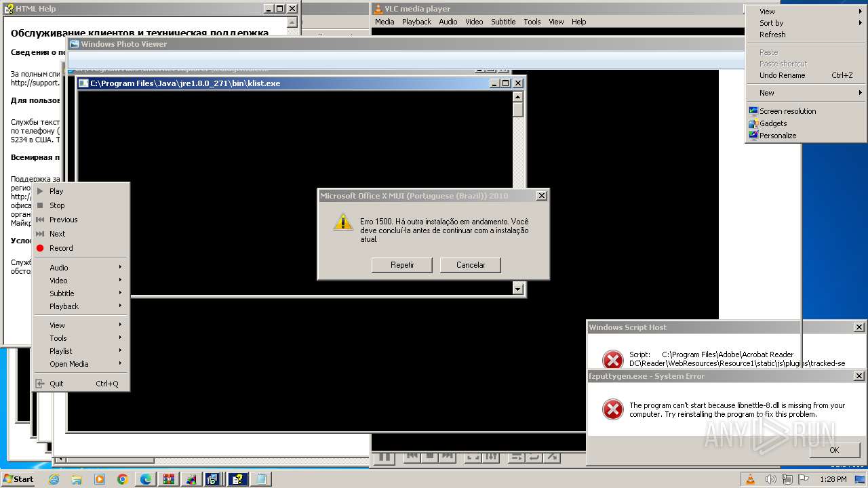This screenshot has width=868, height=488.
Task: Open Internet Explorer from the taskbar
Action: [54, 479]
